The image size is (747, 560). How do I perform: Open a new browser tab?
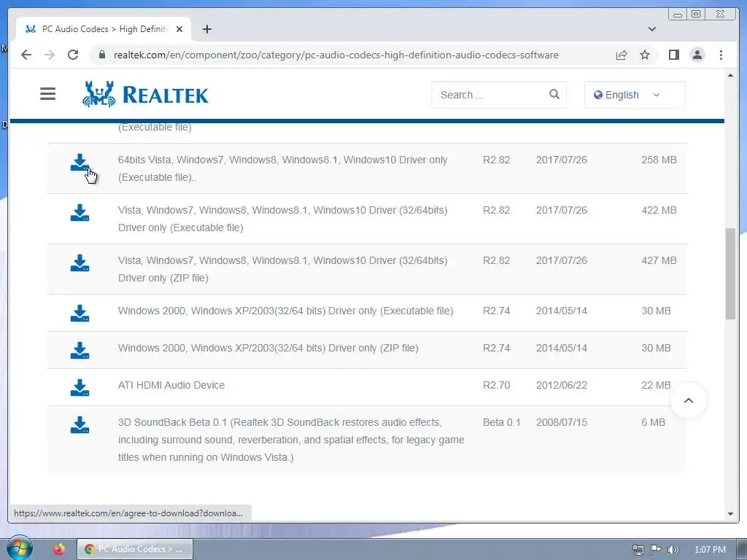coord(206,29)
